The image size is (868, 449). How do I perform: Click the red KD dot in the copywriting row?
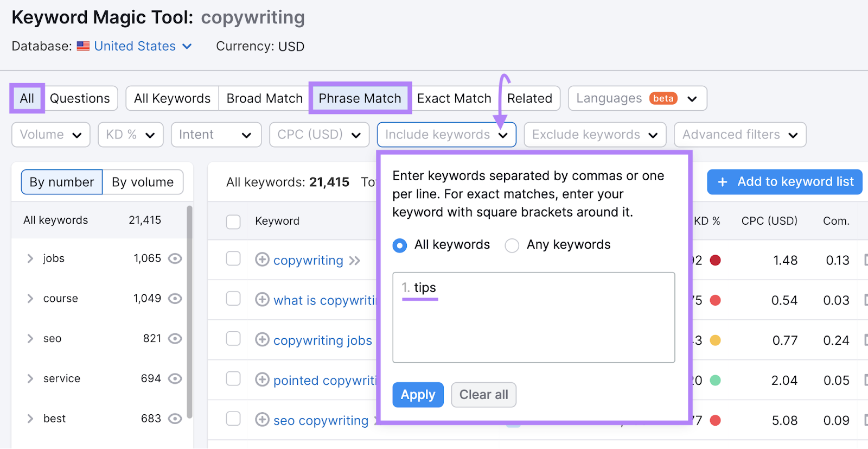[715, 260]
